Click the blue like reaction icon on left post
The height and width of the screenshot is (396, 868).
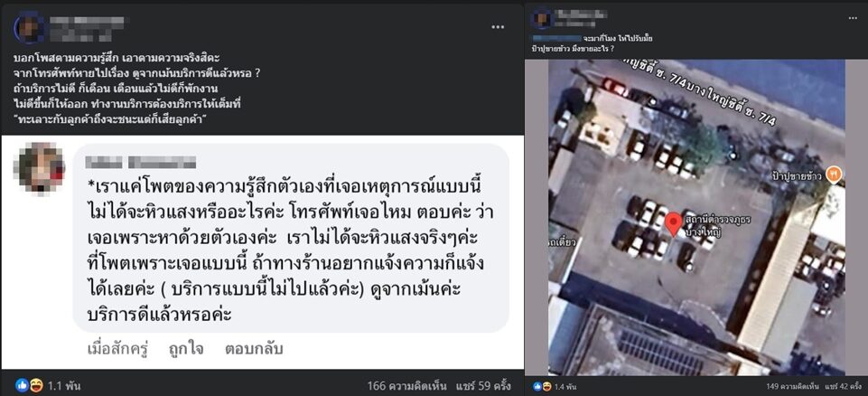click(x=22, y=385)
